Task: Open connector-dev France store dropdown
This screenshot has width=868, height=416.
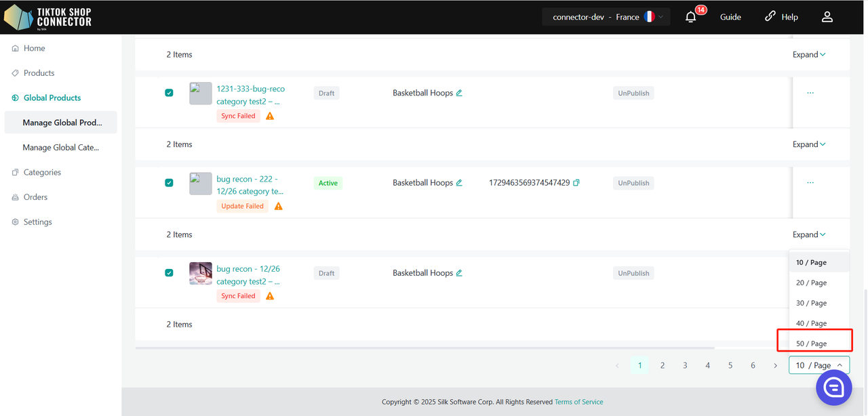Action: pos(606,17)
